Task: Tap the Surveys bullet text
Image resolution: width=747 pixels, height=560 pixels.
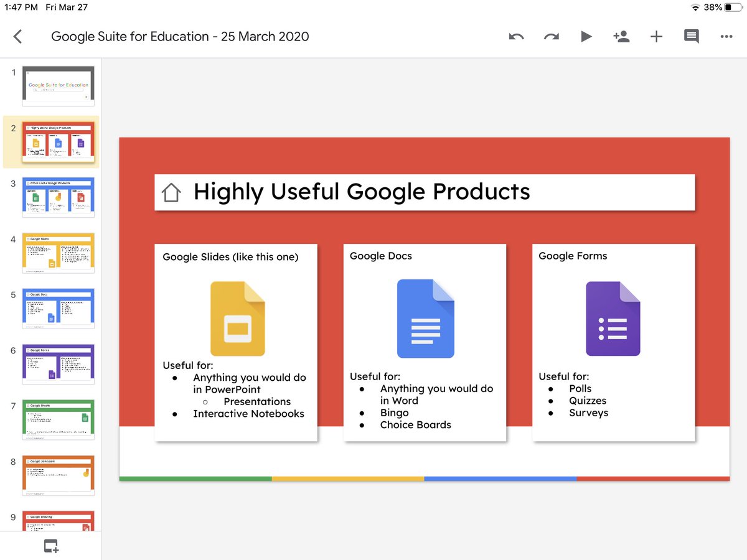Action: click(x=588, y=413)
